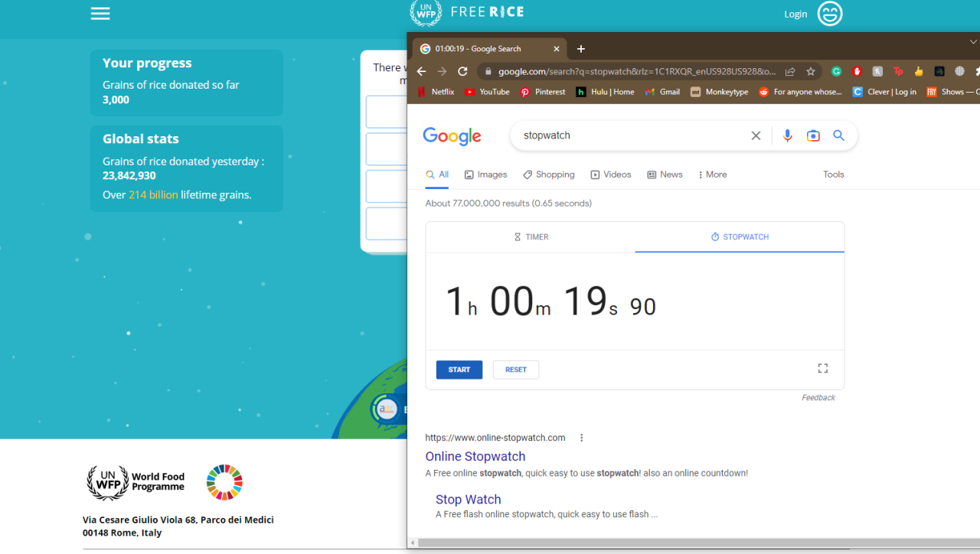Open the Freerice hamburger menu
980x554 pixels.
pyautogui.click(x=100, y=14)
